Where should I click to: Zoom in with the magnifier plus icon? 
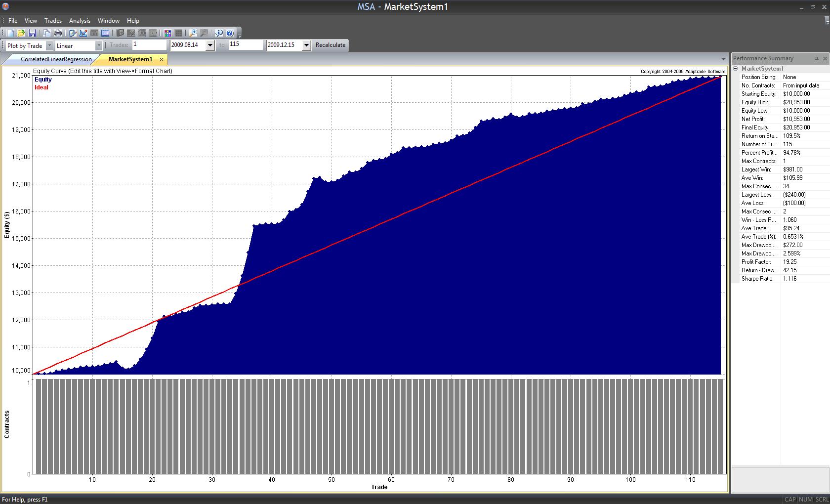pyautogui.click(x=193, y=33)
